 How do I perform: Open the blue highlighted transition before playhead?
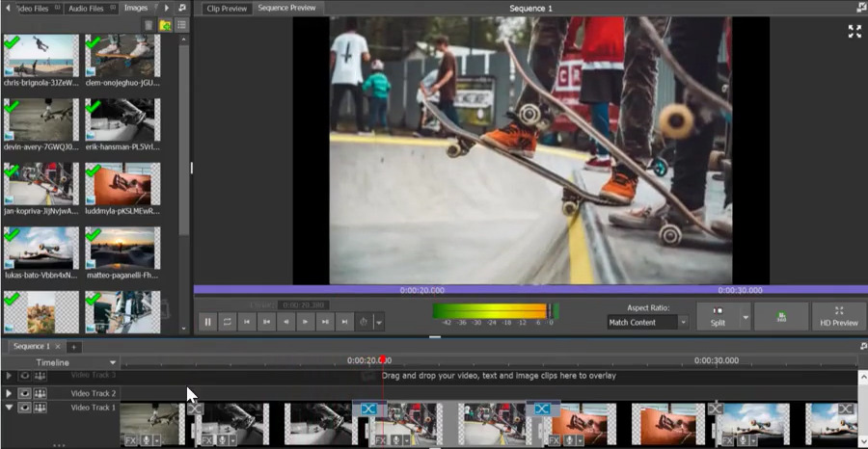[x=368, y=409]
